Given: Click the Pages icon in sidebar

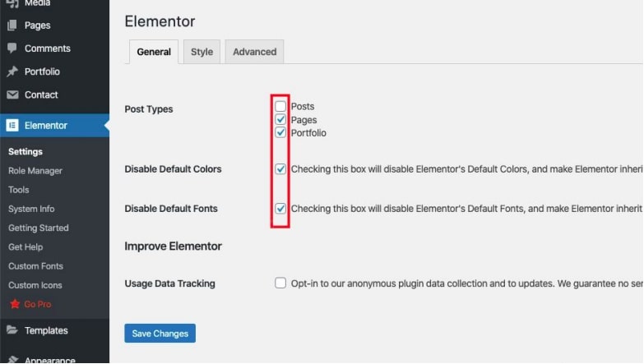Looking at the screenshot, I should (x=12, y=25).
